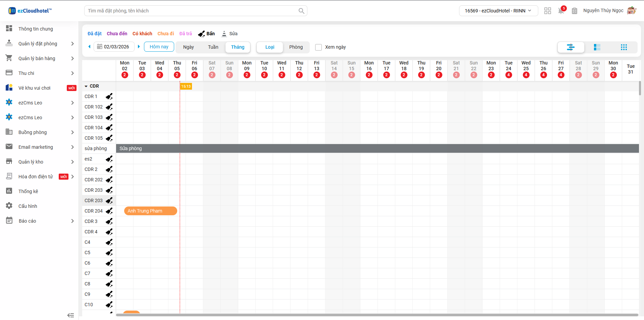
Task: Switch to the Tuần view tab
Action: [213, 47]
